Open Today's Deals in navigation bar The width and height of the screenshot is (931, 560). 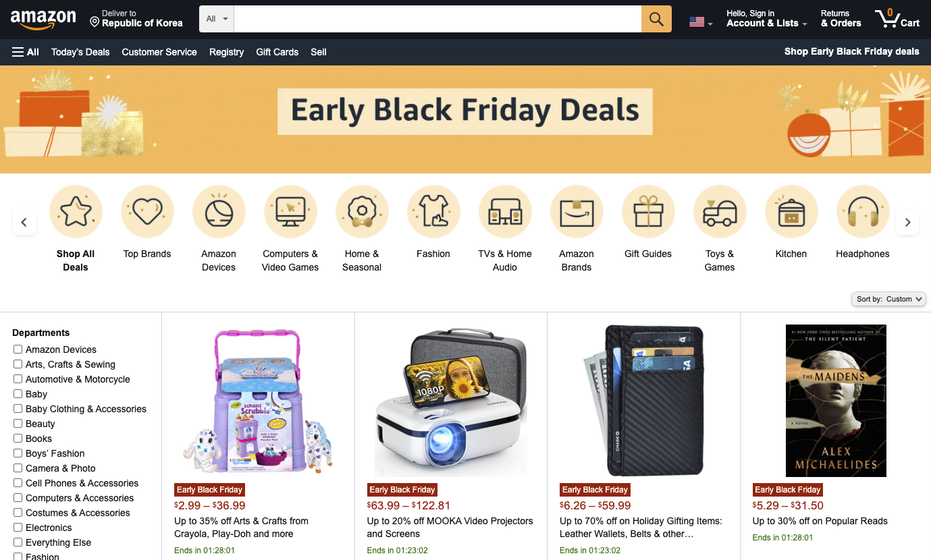(80, 52)
